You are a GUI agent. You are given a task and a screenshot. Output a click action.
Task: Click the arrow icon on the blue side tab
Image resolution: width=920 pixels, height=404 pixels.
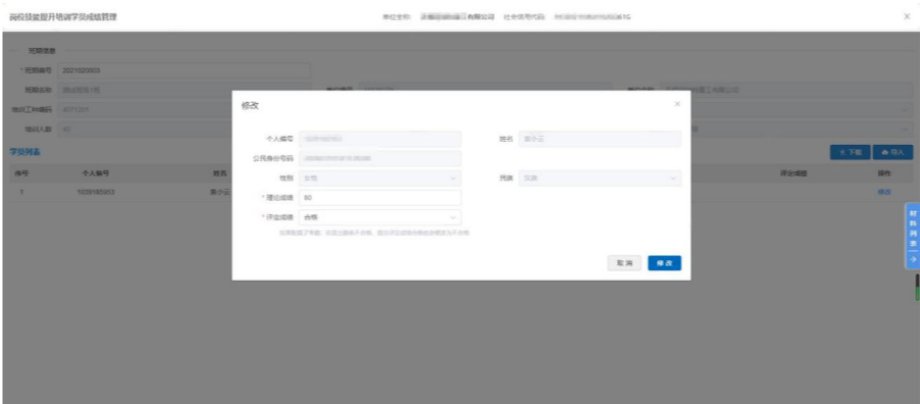(x=913, y=259)
